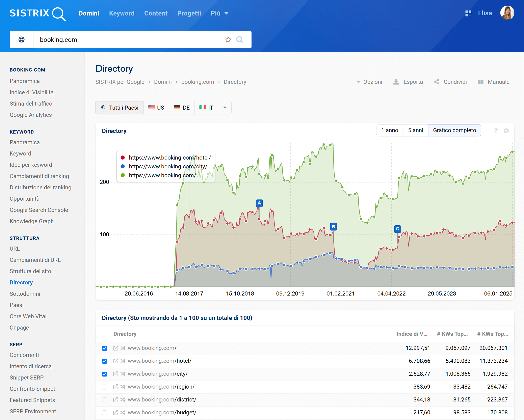Viewport: 524px width, 420px height.
Task: Open the apps grid icon next to Elisa
Action: (468, 13)
